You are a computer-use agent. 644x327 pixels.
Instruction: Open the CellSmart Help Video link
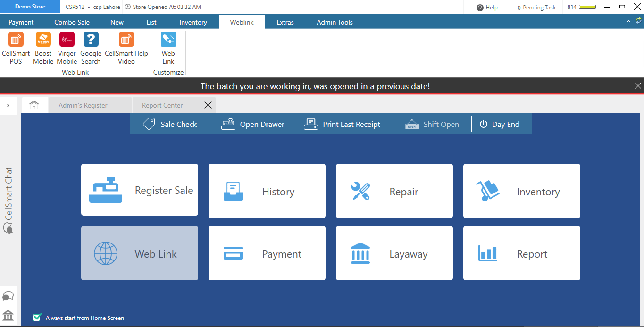[126, 40]
